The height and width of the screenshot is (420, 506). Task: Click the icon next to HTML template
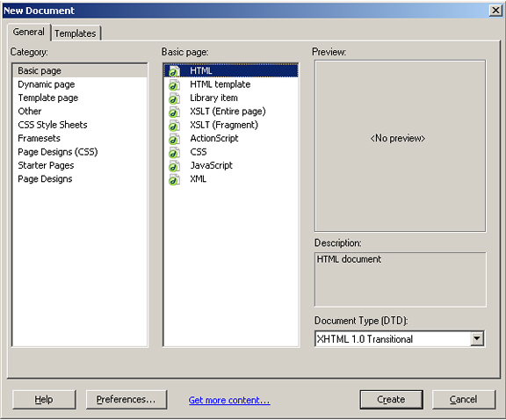(x=174, y=84)
